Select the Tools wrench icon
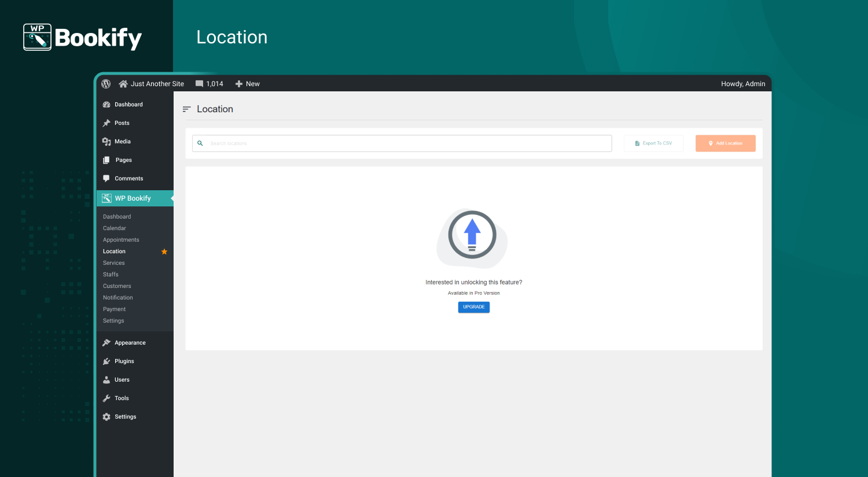The width and height of the screenshot is (868, 477). 107,398
